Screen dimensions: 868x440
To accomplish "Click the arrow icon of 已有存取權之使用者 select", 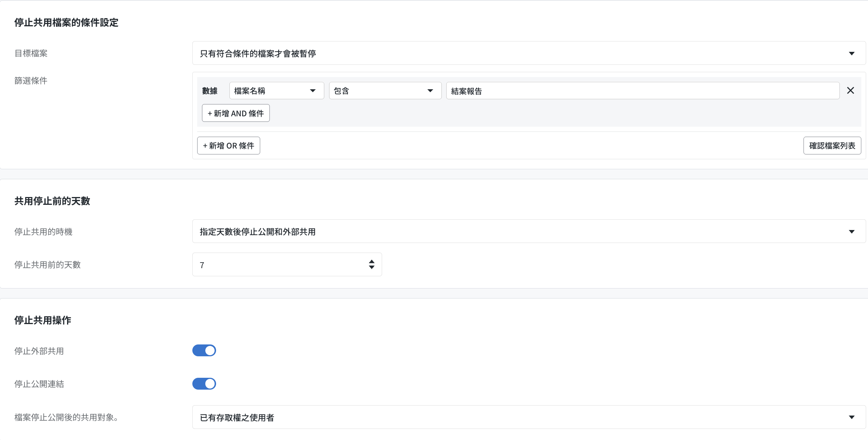I will [x=851, y=417].
